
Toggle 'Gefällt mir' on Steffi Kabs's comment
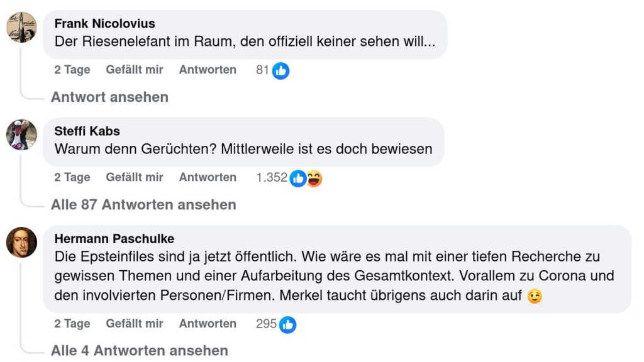pyautogui.click(x=135, y=177)
